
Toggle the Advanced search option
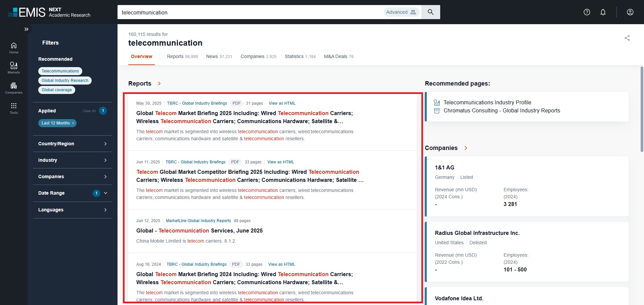coord(401,12)
